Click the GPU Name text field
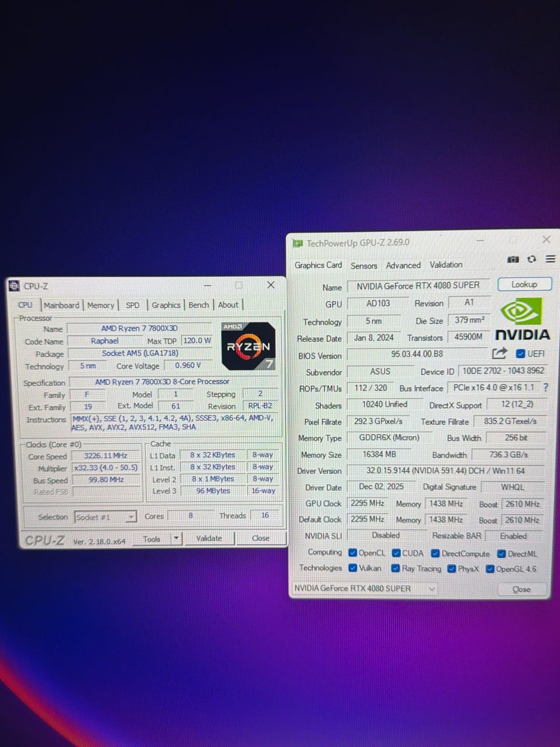560x747 pixels. tap(418, 285)
